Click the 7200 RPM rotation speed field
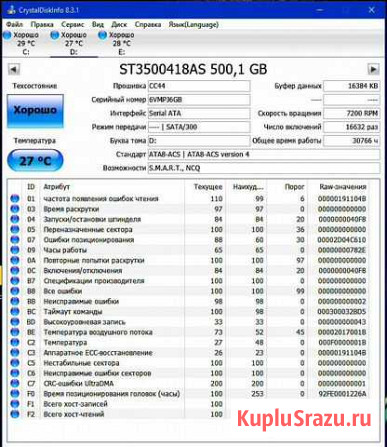The image size is (387, 447). coord(351,113)
